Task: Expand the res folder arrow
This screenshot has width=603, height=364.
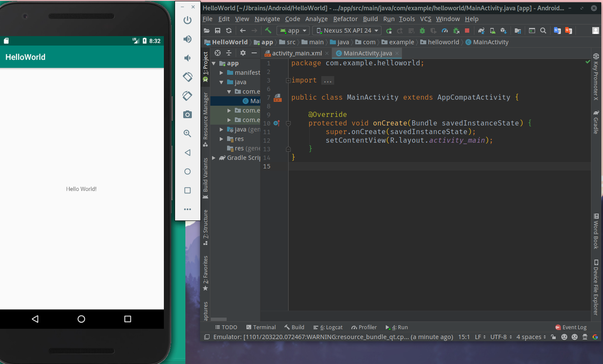Action: (x=222, y=139)
